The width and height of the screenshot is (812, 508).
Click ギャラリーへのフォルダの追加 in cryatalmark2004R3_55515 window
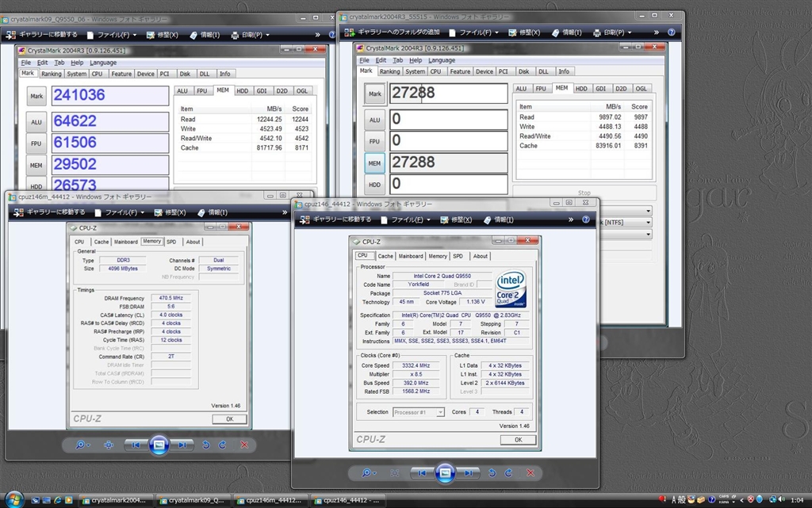tap(392, 32)
